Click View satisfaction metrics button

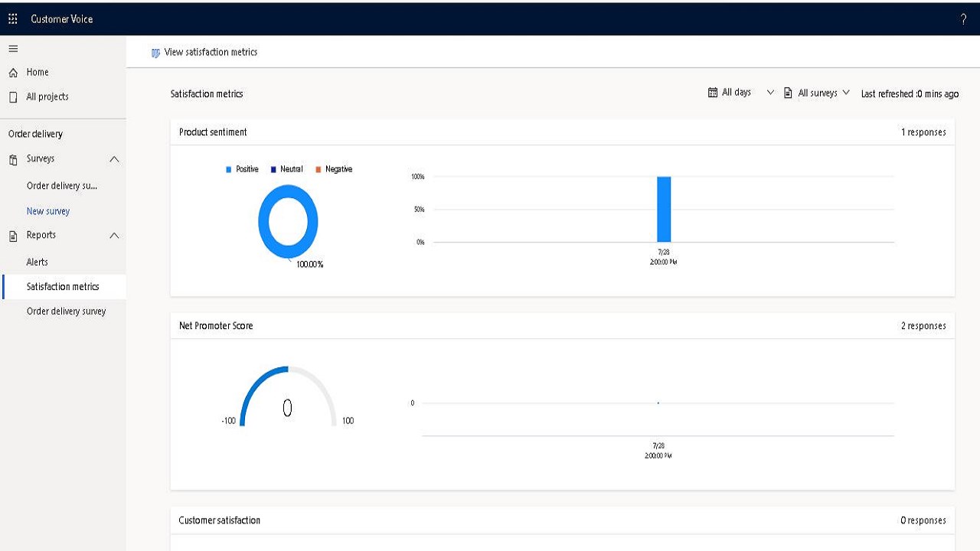204,53
